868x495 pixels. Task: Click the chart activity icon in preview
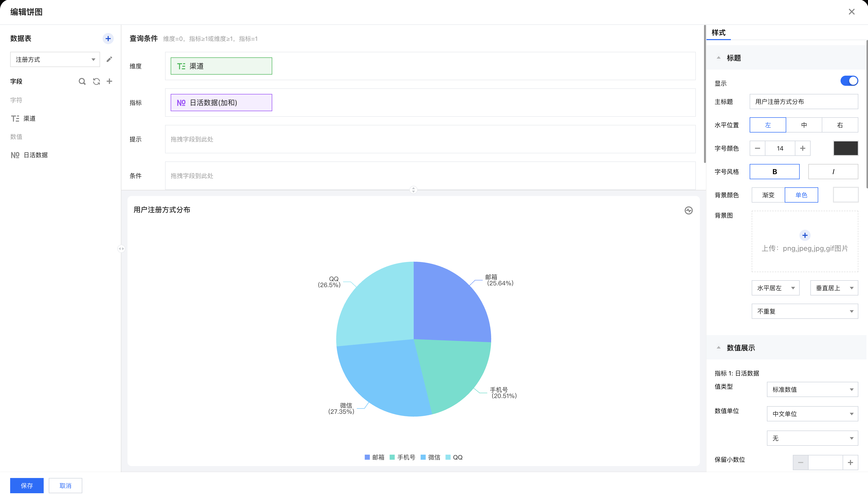(x=688, y=210)
